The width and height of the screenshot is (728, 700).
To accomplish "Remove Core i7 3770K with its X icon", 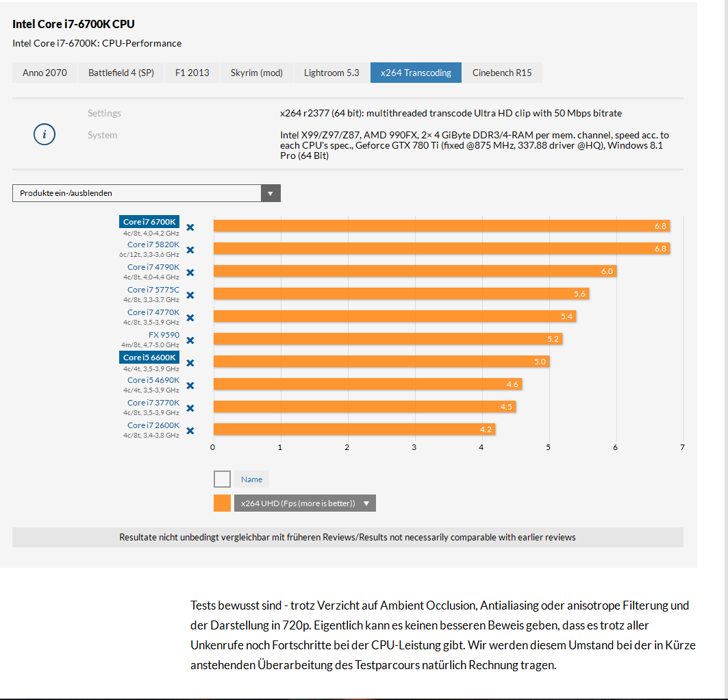I will [190, 408].
